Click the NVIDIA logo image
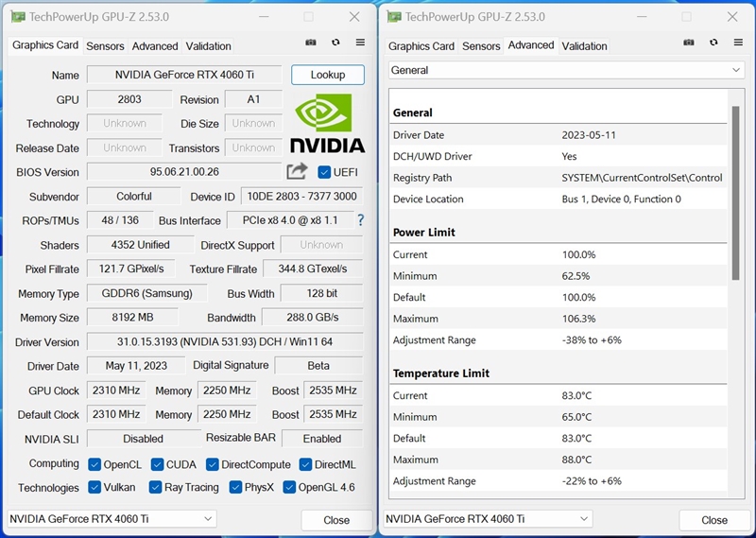 pyautogui.click(x=327, y=124)
